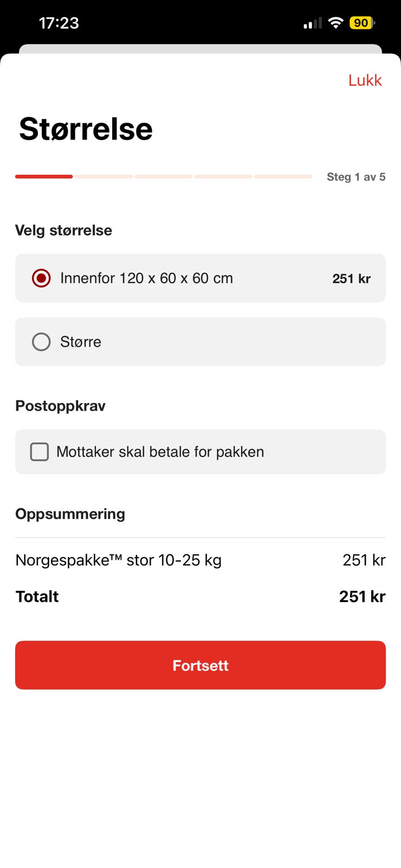This screenshot has height=868, width=401.
Task: Tap the first red progress segment
Action: [x=44, y=176]
